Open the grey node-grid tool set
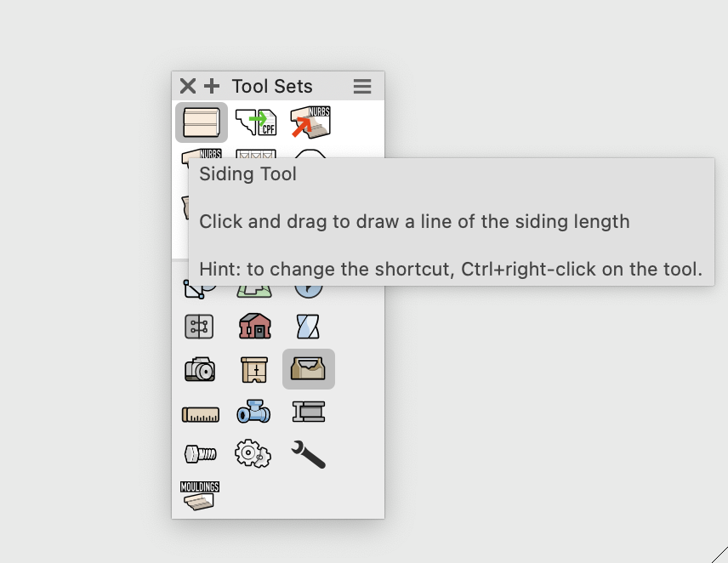 point(200,326)
